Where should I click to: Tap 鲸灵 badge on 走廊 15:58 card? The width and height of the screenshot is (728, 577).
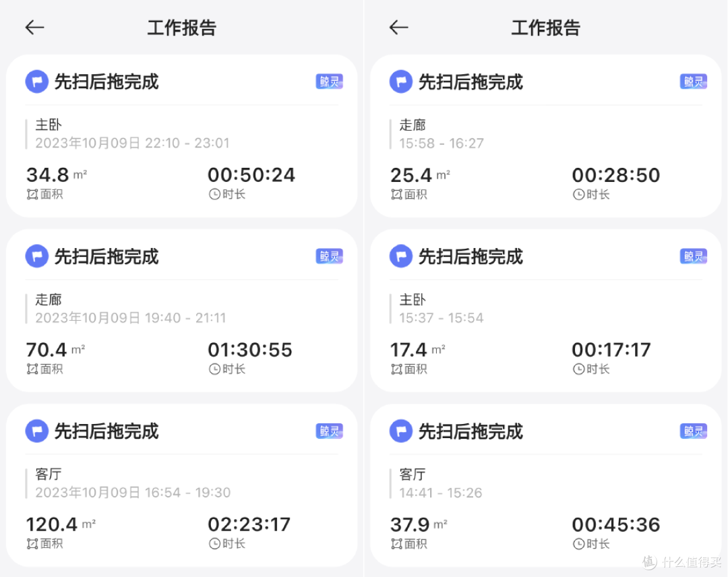tap(693, 82)
